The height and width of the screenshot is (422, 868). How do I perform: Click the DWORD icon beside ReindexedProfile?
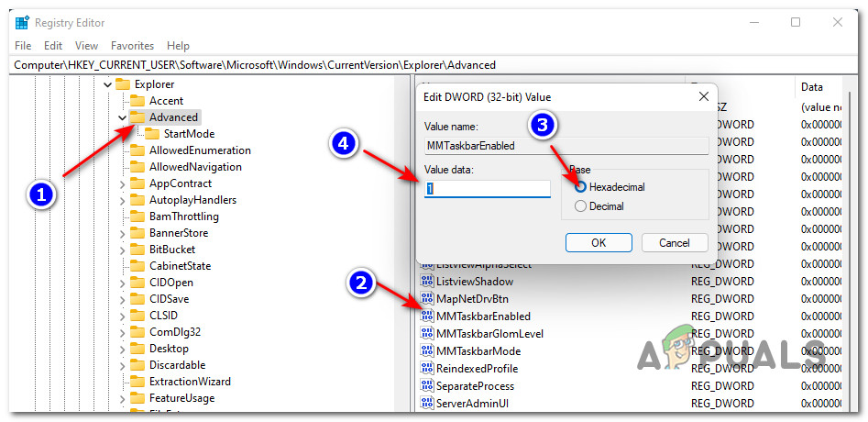coord(427,368)
